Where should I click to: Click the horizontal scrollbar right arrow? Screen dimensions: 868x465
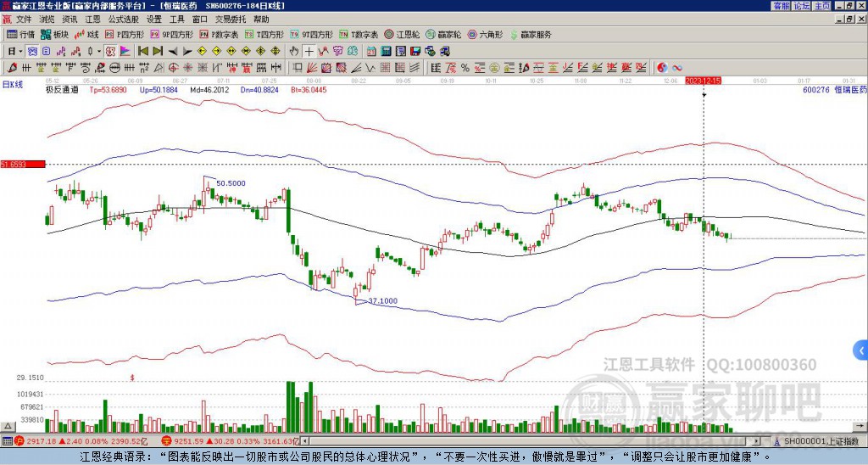[x=757, y=441]
